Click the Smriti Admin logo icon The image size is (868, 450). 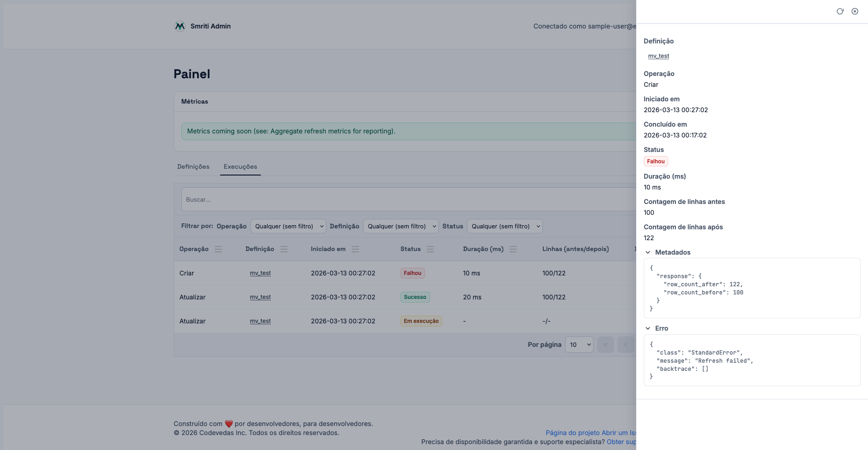point(180,26)
